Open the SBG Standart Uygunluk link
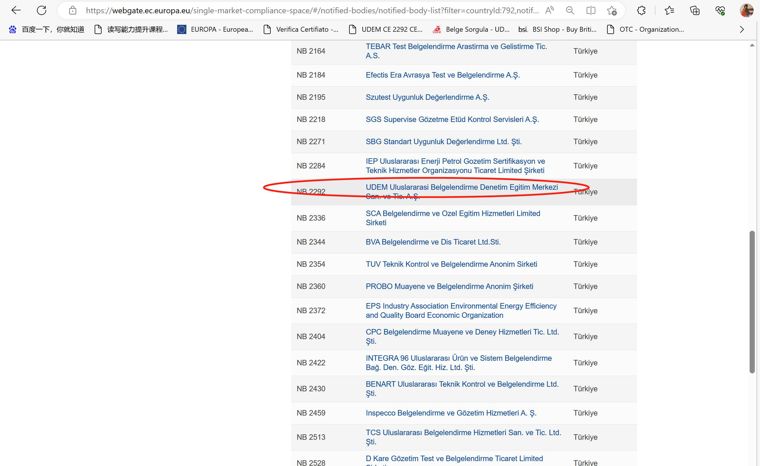760x466 pixels. tap(443, 142)
